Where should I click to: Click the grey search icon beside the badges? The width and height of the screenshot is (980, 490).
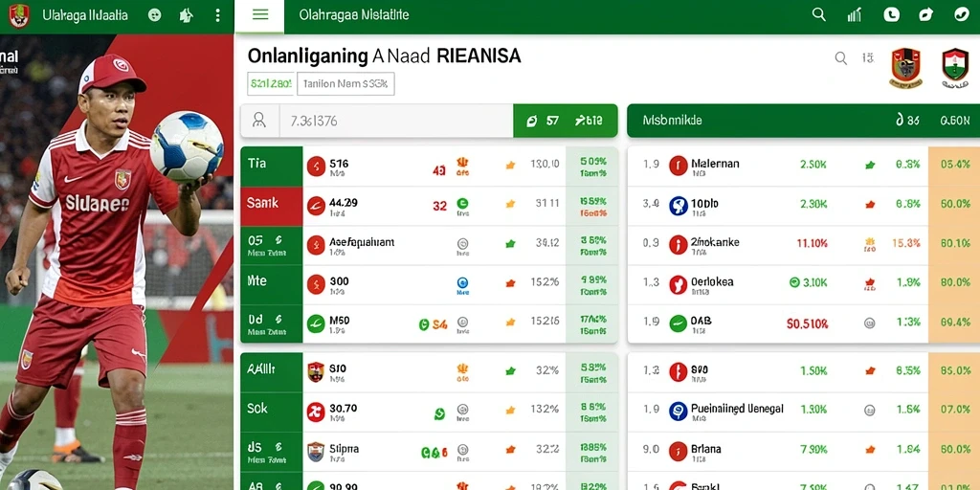click(841, 58)
